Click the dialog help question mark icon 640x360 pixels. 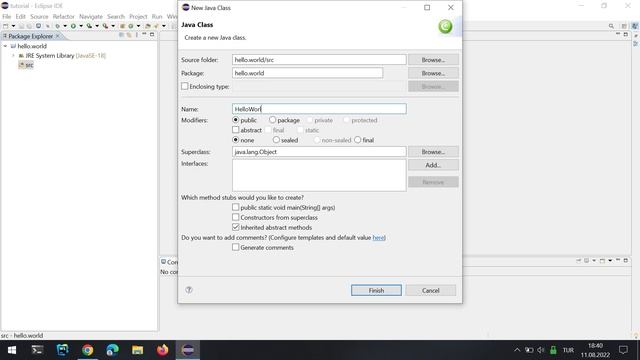click(x=189, y=290)
